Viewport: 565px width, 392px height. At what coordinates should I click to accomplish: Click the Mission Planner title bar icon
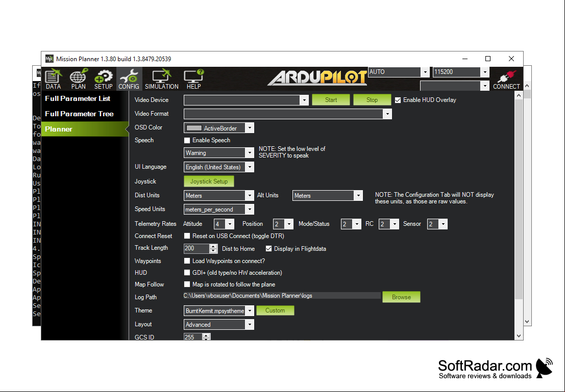[x=49, y=59]
